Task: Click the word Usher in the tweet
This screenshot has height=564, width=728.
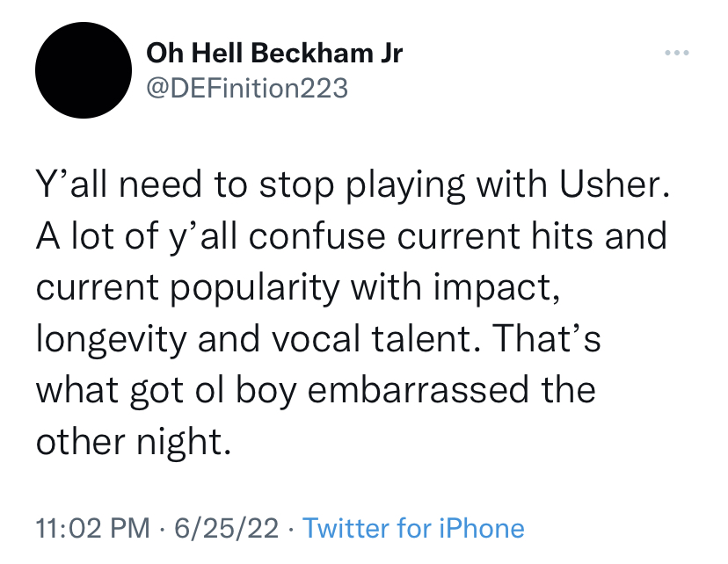Action: [x=610, y=184]
